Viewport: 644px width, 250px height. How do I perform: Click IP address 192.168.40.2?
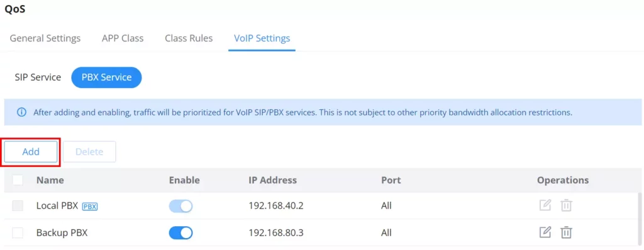(x=276, y=205)
